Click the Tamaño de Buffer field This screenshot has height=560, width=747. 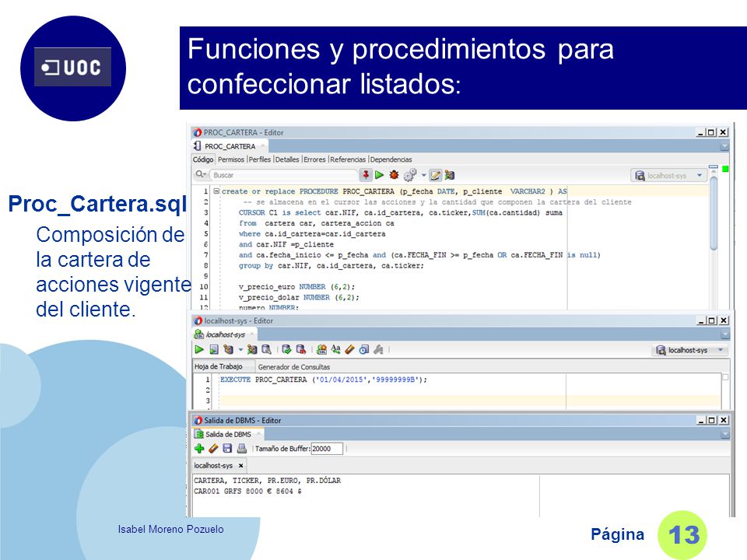[x=327, y=449]
